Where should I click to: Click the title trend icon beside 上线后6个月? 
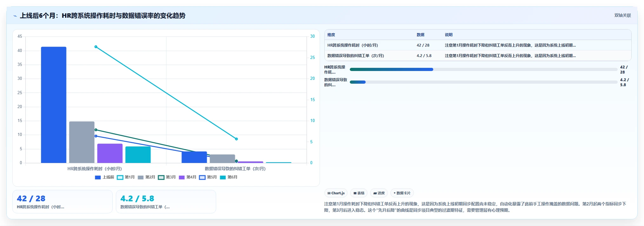[15, 16]
